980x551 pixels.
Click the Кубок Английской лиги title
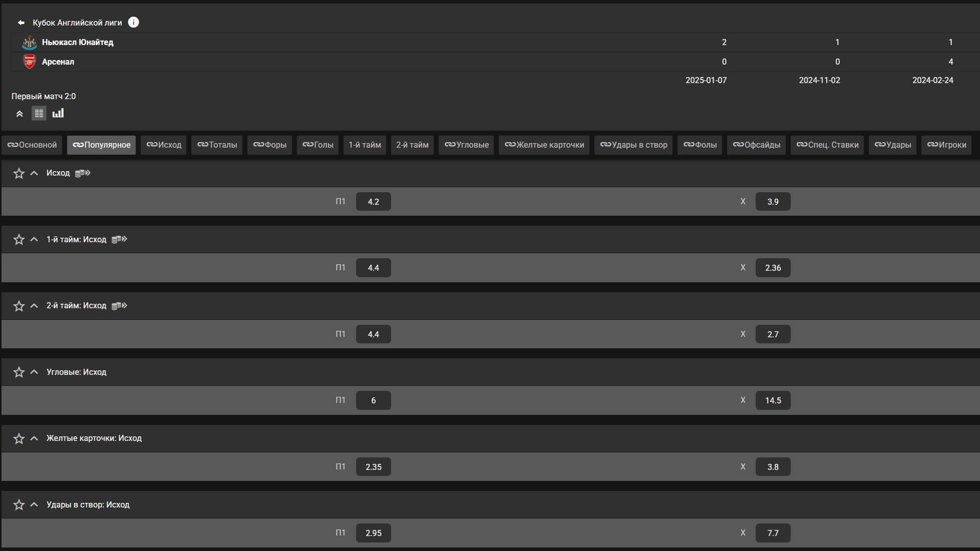77,23
